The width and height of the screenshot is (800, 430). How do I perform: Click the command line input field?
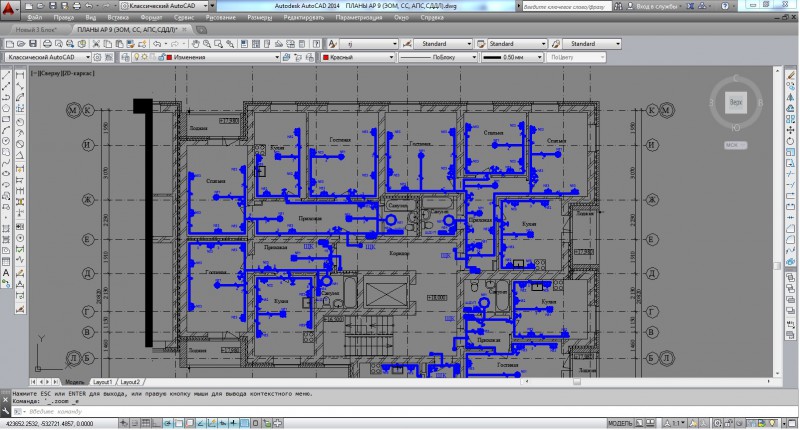click(403, 411)
